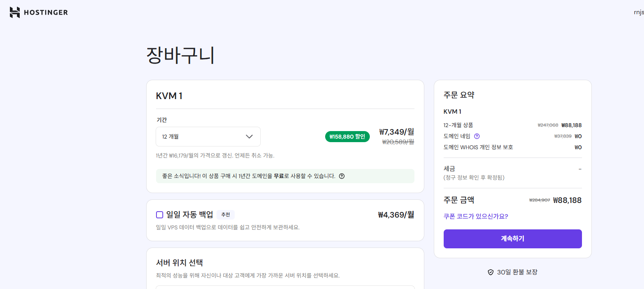Click the chevron arrow in period selector
Image resolution: width=644 pixels, height=289 pixels.
[249, 137]
